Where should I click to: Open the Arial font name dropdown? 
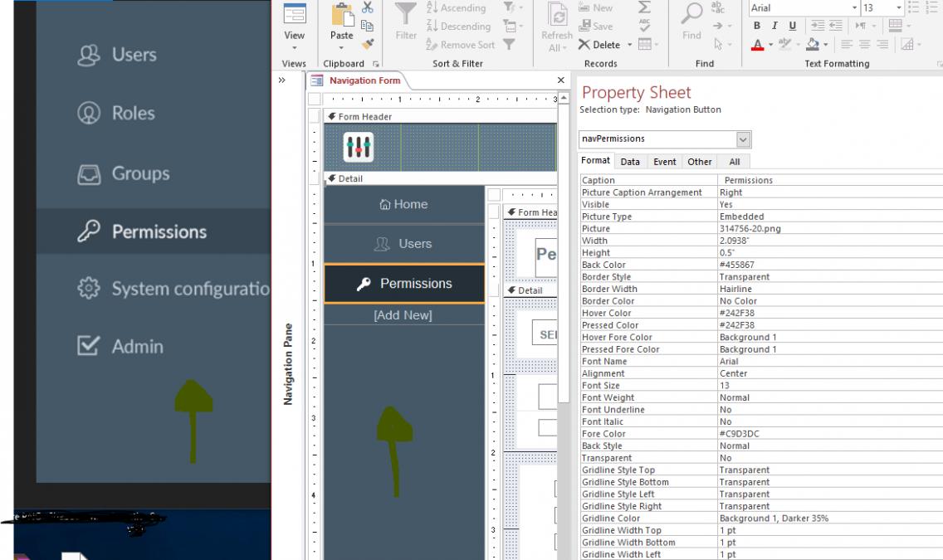[854, 7]
